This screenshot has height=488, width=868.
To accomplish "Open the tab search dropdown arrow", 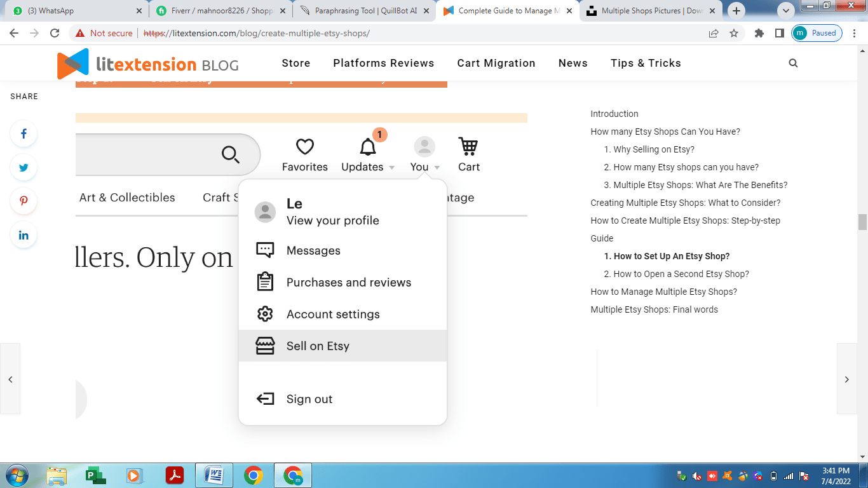I will (x=787, y=11).
